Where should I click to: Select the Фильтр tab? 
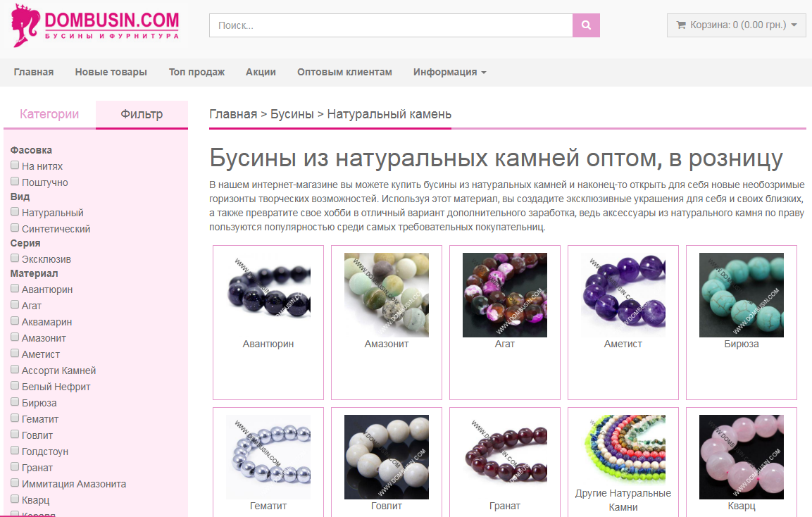[142, 114]
